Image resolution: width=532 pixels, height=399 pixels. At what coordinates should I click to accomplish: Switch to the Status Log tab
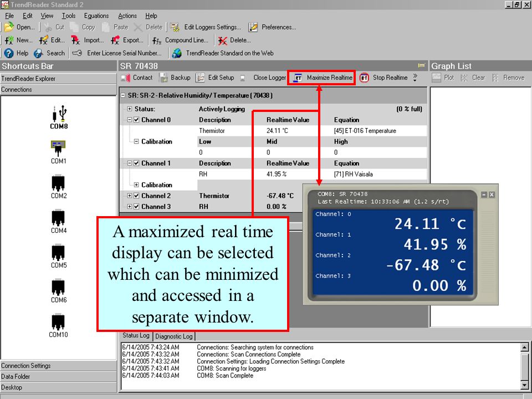click(136, 336)
